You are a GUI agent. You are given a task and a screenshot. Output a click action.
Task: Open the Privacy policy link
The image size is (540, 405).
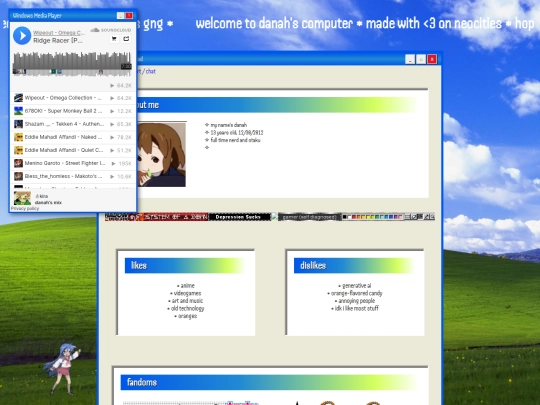25,208
